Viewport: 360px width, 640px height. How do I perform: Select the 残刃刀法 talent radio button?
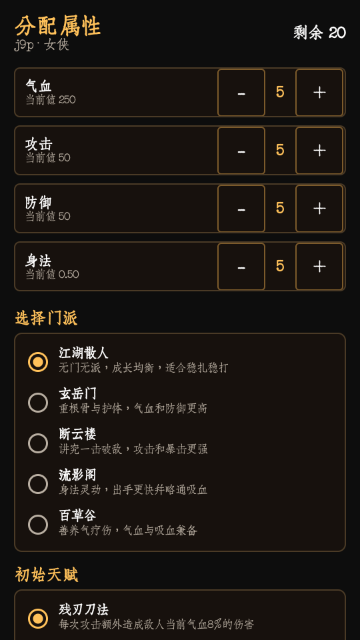pyautogui.click(x=38, y=618)
